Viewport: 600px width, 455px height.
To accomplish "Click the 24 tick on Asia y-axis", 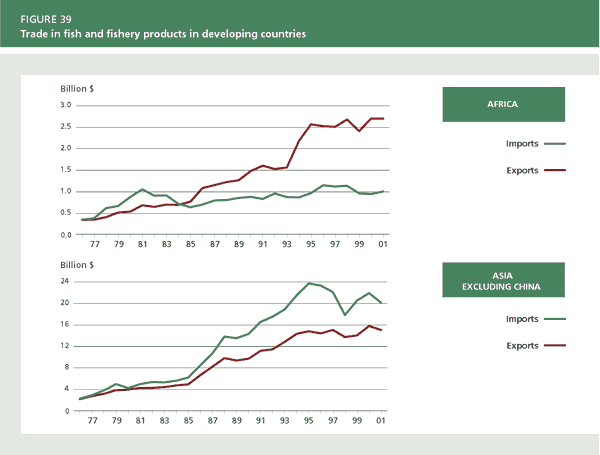I will pyautogui.click(x=66, y=282).
